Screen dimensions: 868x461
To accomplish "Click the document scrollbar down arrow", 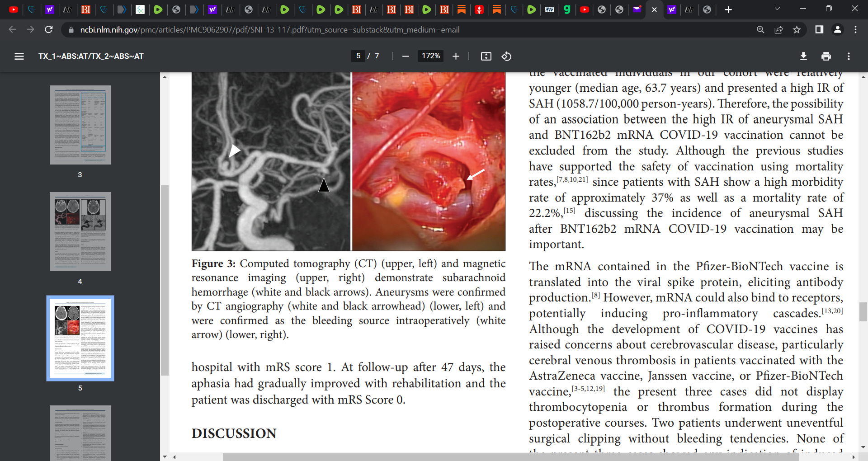I will [863, 447].
